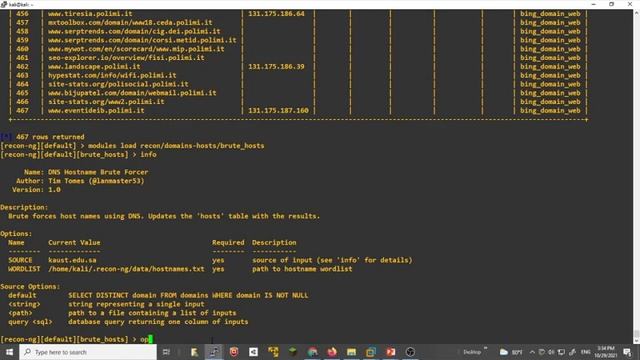Switch to OBS Studio in the taskbar
640x360 pixels.
(x=410, y=352)
